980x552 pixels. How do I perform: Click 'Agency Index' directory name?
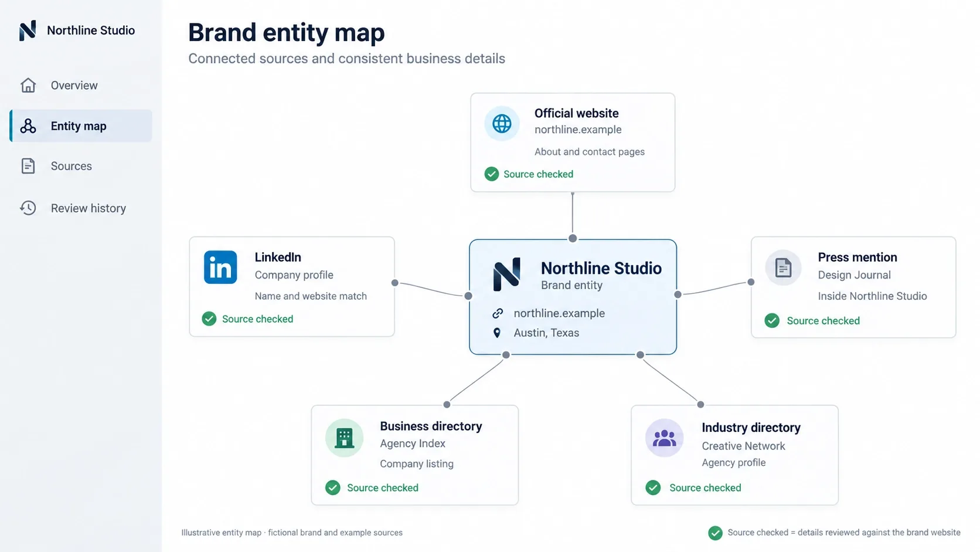point(413,443)
